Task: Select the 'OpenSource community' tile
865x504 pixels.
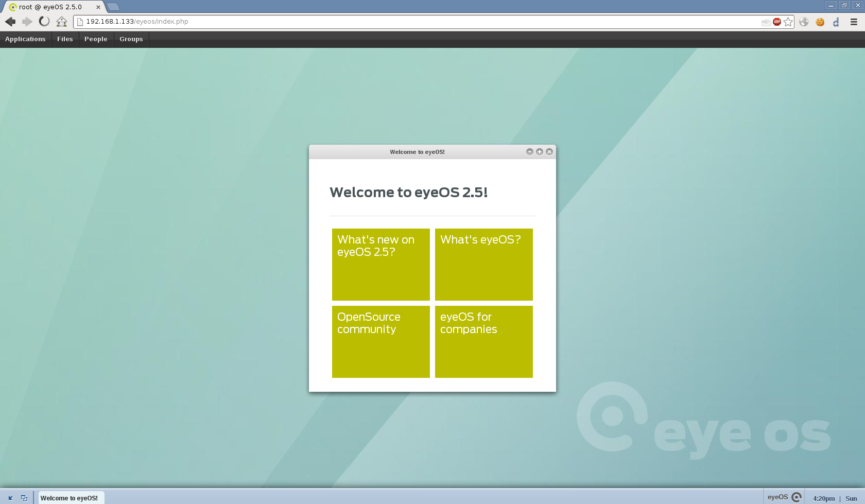Action: pyautogui.click(x=380, y=341)
